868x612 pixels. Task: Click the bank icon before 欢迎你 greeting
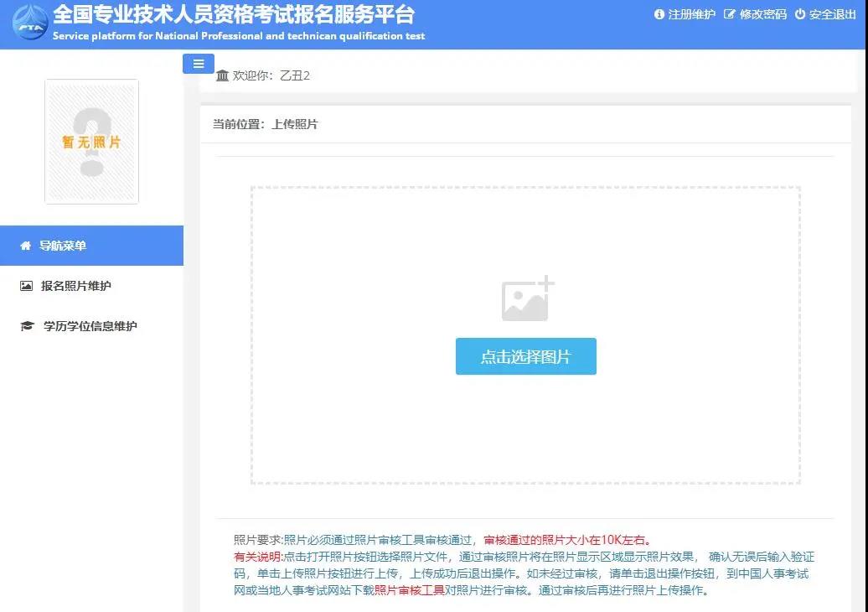pos(223,75)
